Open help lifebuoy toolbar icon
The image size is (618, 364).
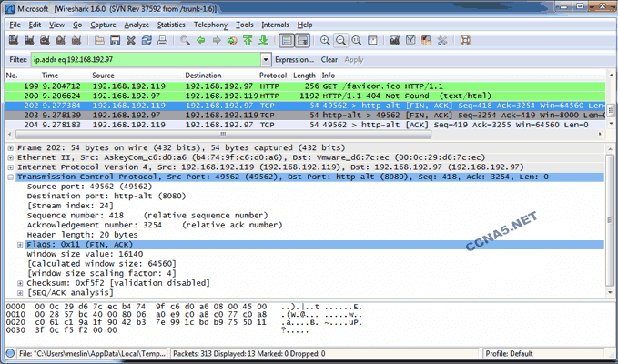(465, 41)
